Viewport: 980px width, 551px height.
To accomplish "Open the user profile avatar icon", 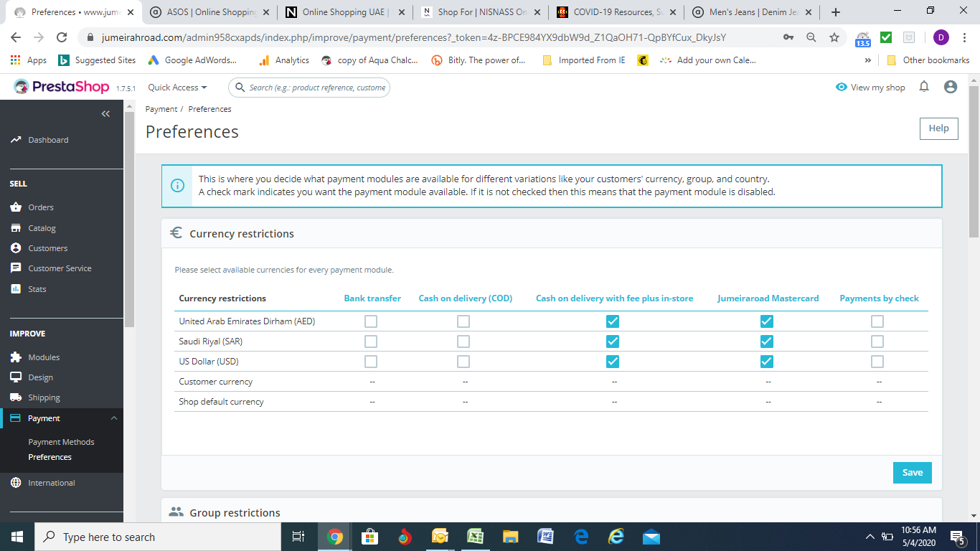I will pyautogui.click(x=951, y=87).
